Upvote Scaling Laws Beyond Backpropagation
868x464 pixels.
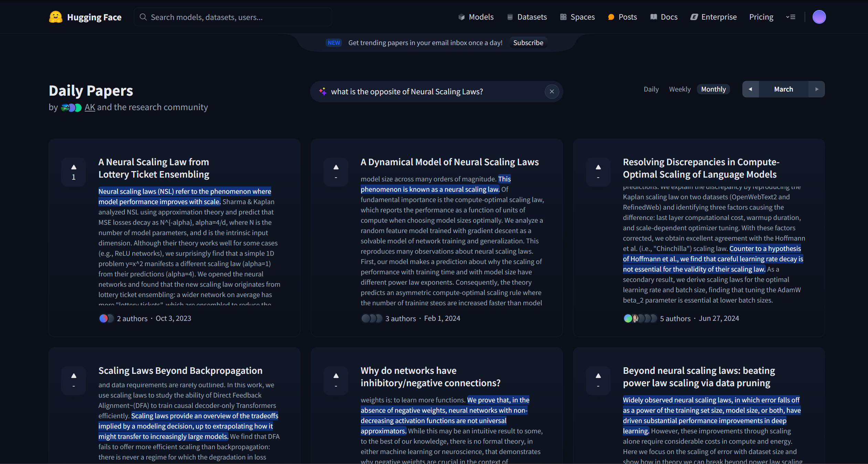[74, 380]
